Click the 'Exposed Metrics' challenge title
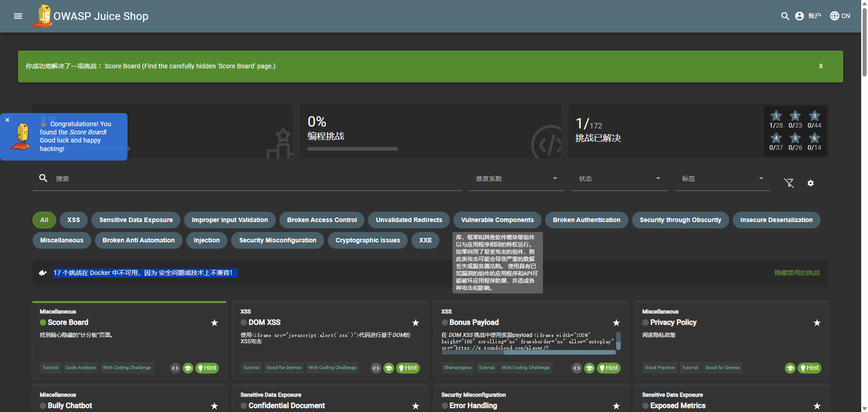 678,406
